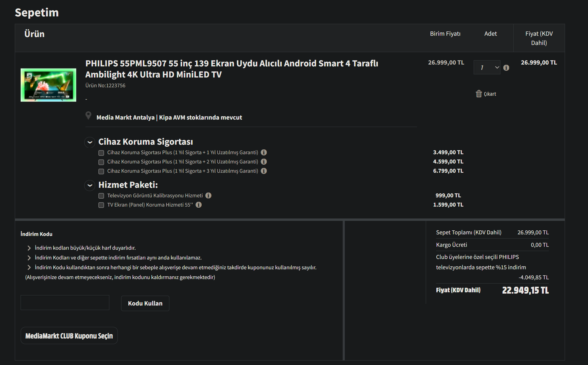Viewport: 588px width, 365px height.
Task: Click Sepet Toplamı (KDV Dahil) label
Action: [469, 232]
